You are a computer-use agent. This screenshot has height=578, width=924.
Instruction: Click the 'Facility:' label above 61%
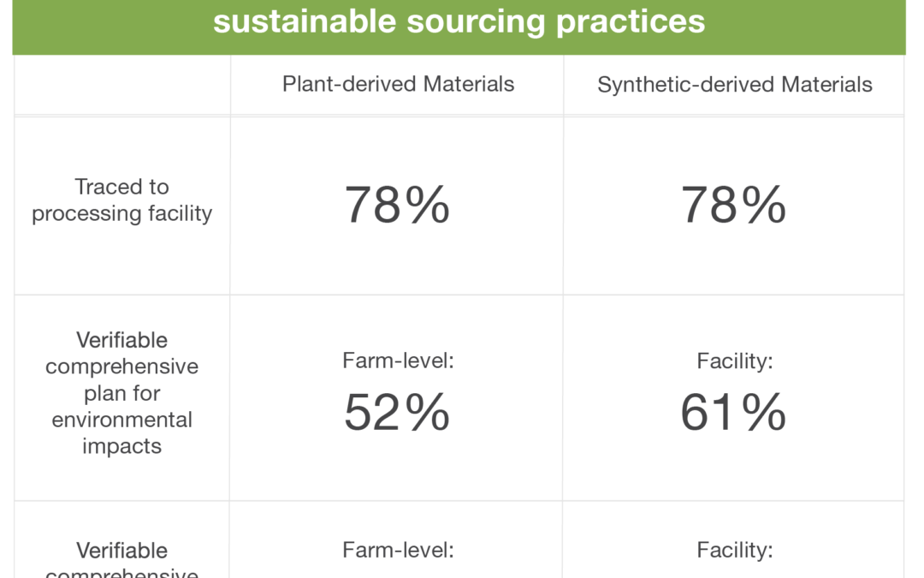click(734, 361)
